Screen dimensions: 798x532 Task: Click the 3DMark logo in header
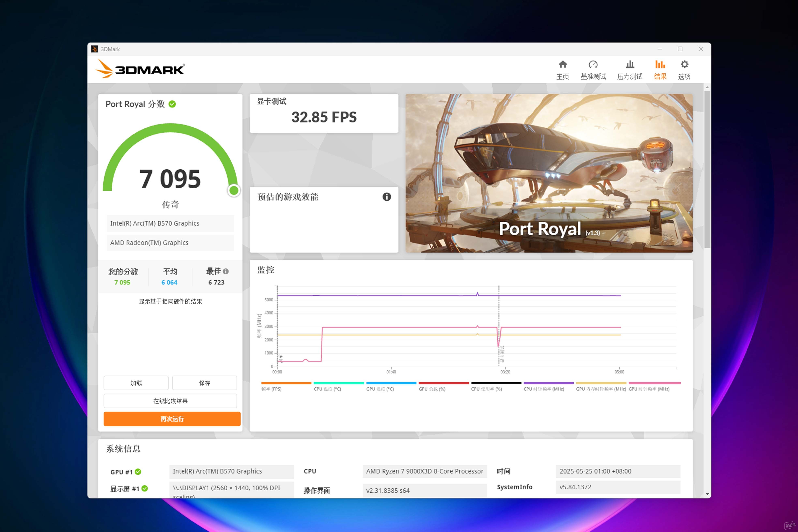140,69
